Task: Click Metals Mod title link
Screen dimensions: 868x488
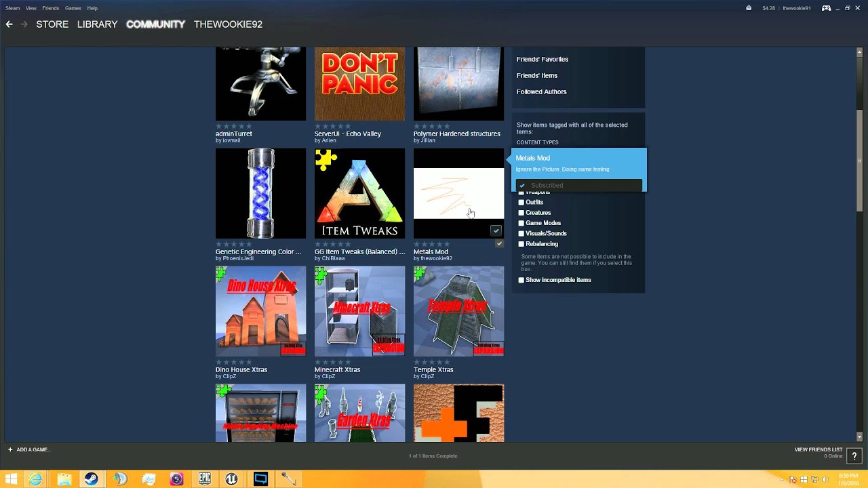Action: click(x=431, y=251)
